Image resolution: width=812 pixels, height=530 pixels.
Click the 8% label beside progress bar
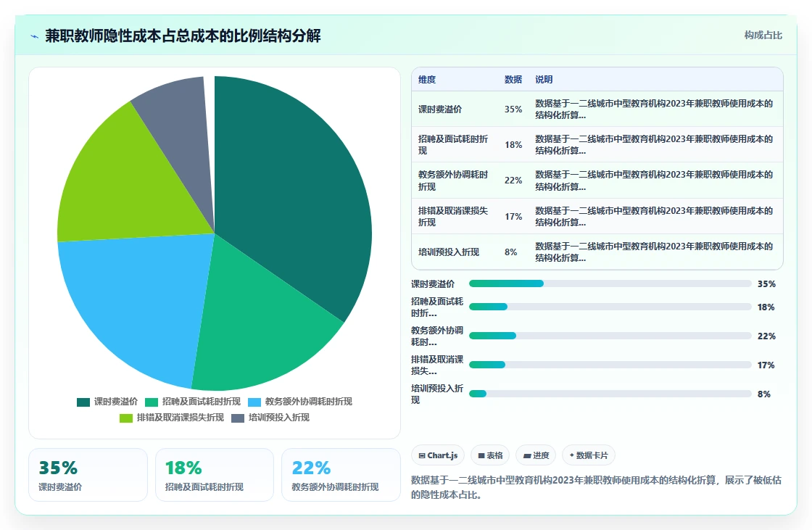click(764, 394)
